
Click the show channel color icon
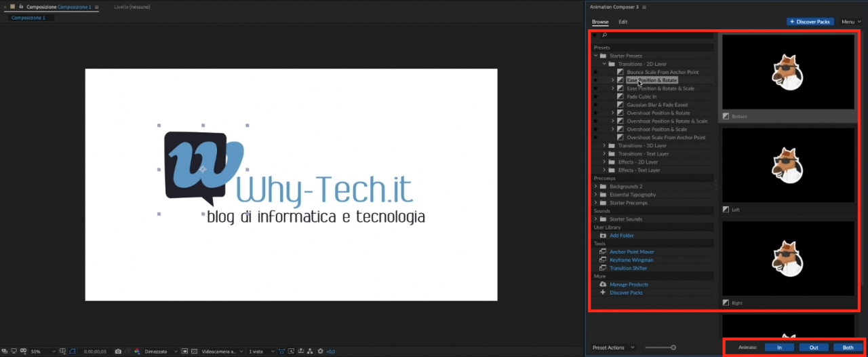click(136, 352)
